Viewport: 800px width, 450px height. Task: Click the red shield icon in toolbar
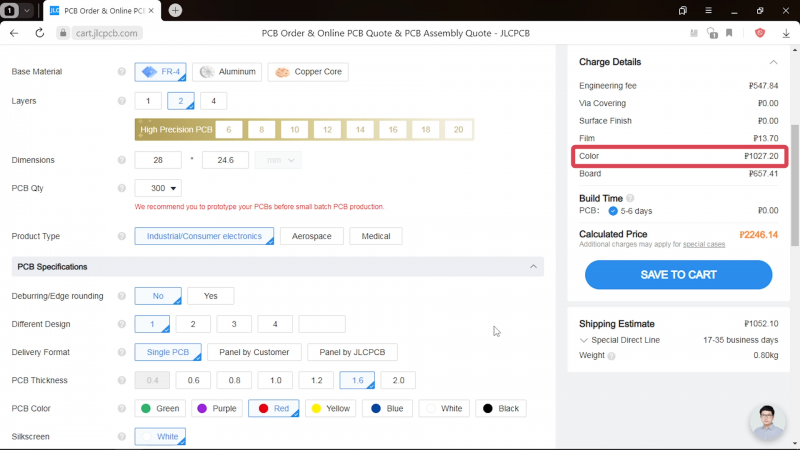[x=760, y=33]
